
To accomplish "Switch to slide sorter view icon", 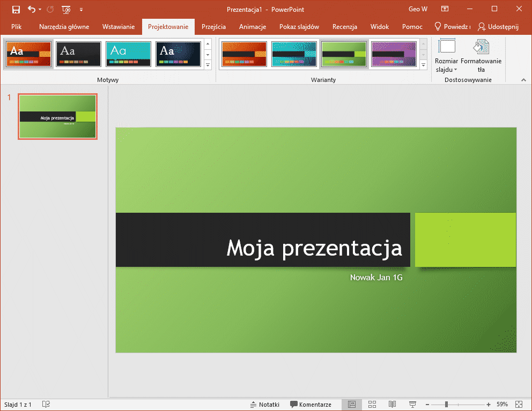I will 372,405.
